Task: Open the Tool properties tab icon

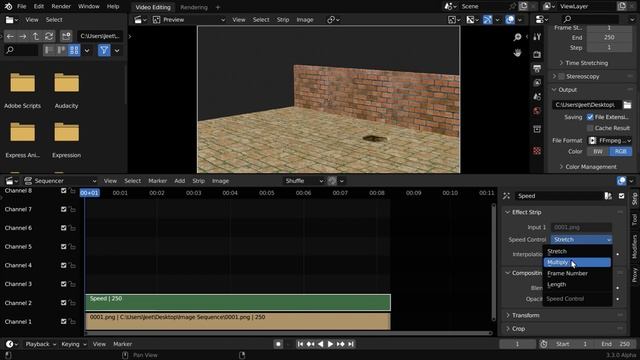Action: point(537,37)
